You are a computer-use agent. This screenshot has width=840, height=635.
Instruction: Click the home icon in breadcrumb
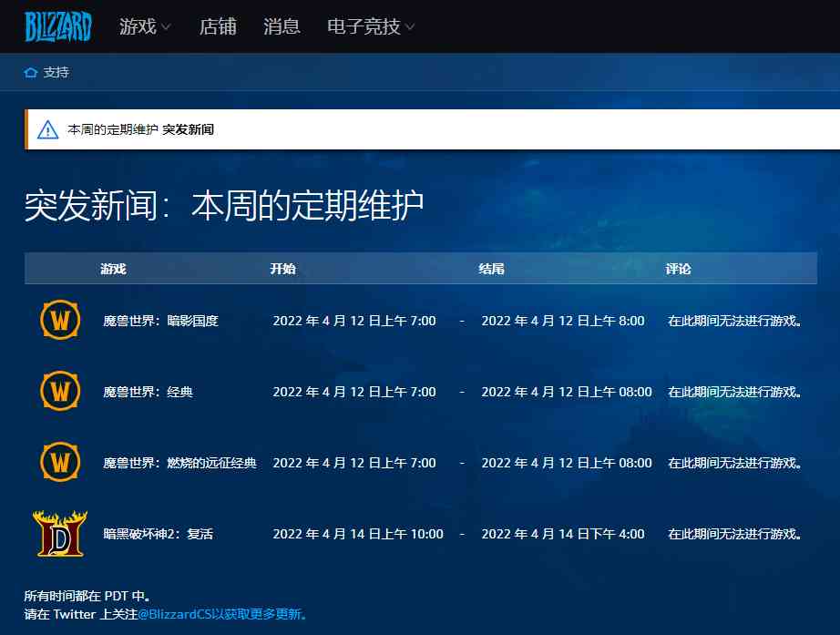click(31, 72)
